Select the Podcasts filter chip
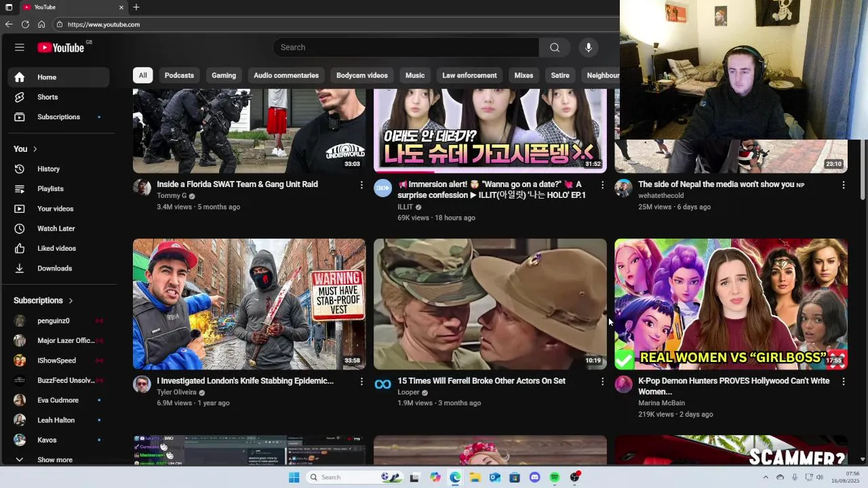This screenshot has width=868, height=488. [x=179, y=75]
